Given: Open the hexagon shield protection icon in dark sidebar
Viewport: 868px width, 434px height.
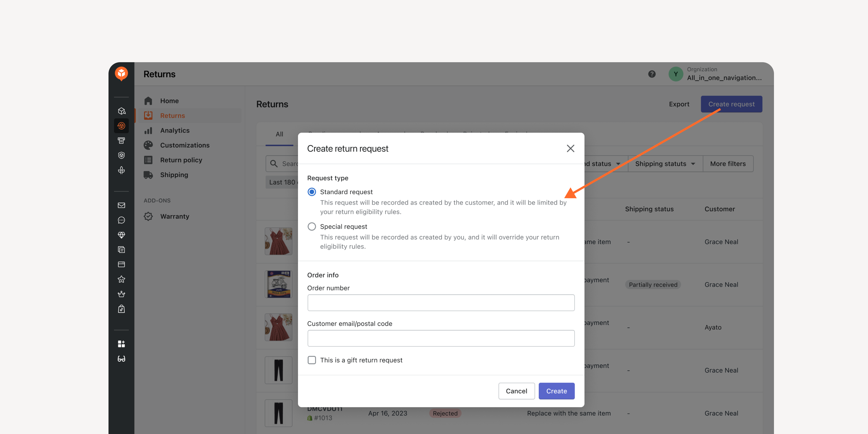Looking at the screenshot, I should (121, 155).
